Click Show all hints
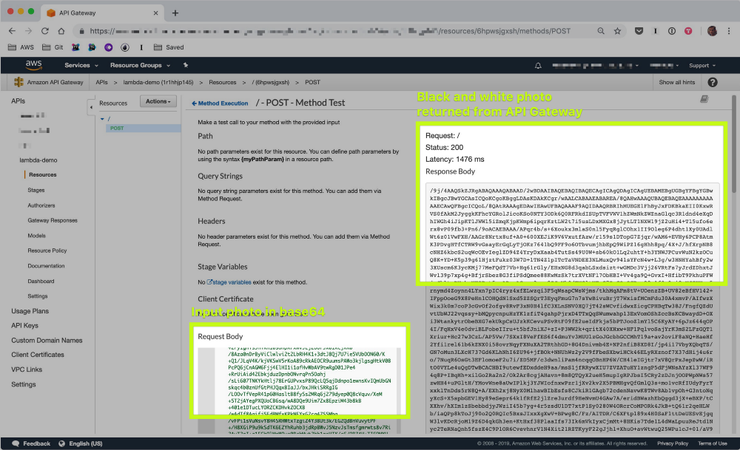This screenshot has width=740, height=450. [677, 82]
